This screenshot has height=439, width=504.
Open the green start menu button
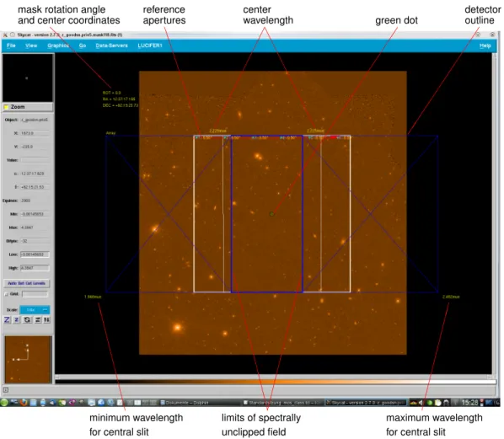[x=4, y=403]
